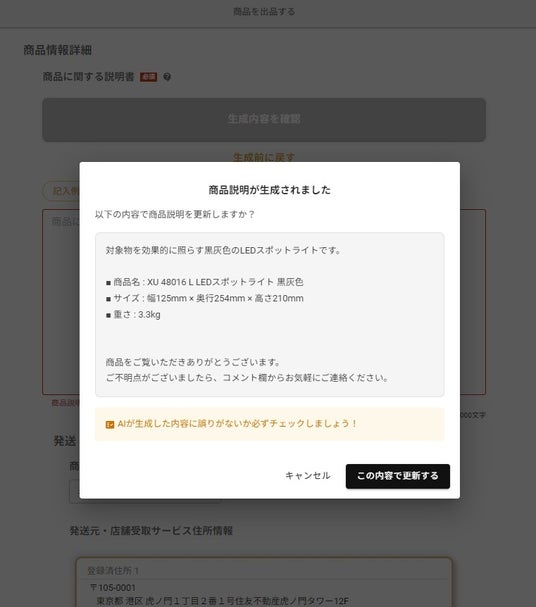Click the 商品を出品する page header
The image size is (536, 607).
(264, 12)
